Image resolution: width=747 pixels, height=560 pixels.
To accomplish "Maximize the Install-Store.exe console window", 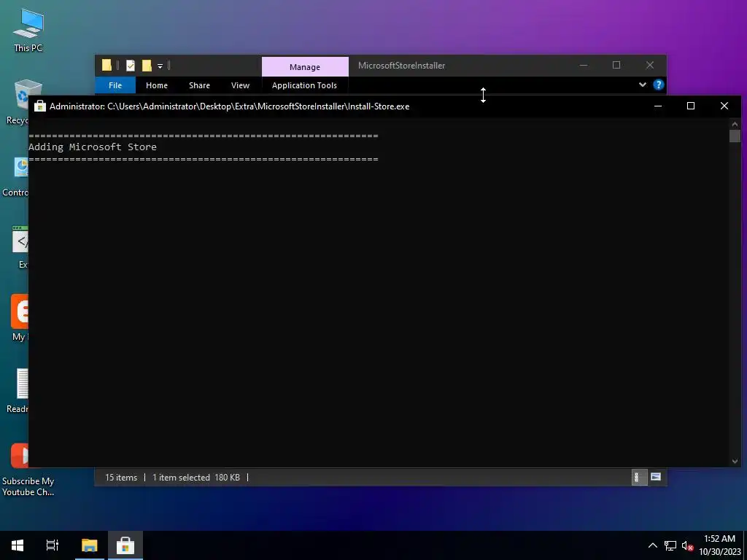I will click(691, 106).
